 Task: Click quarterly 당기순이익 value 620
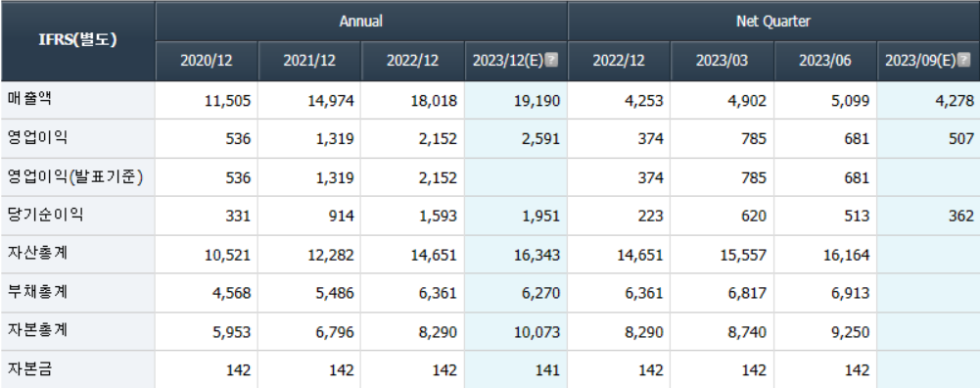click(x=755, y=217)
